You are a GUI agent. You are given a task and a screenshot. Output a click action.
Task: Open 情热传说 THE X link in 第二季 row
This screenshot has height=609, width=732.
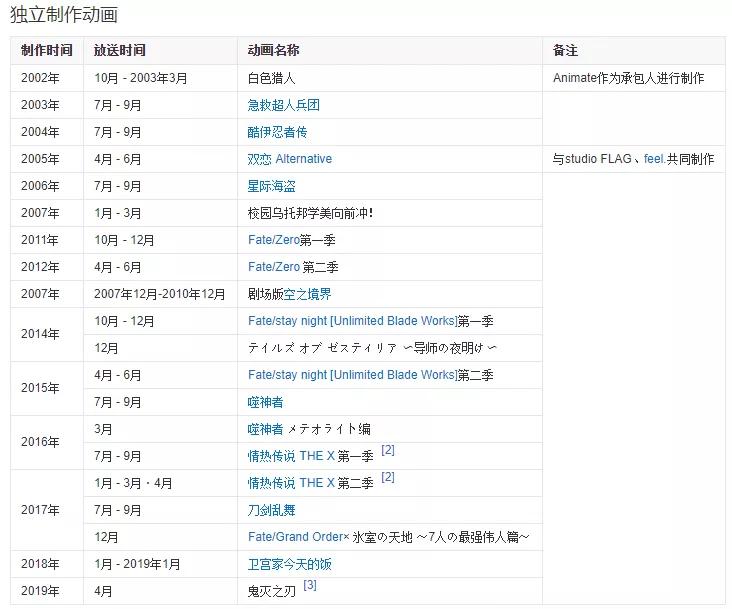291,483
